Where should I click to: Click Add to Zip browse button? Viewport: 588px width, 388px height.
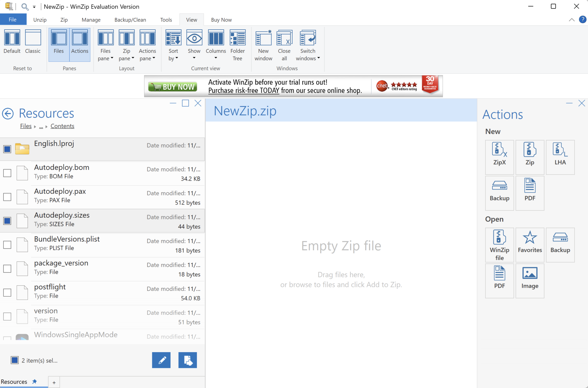(x=187, y=360)
